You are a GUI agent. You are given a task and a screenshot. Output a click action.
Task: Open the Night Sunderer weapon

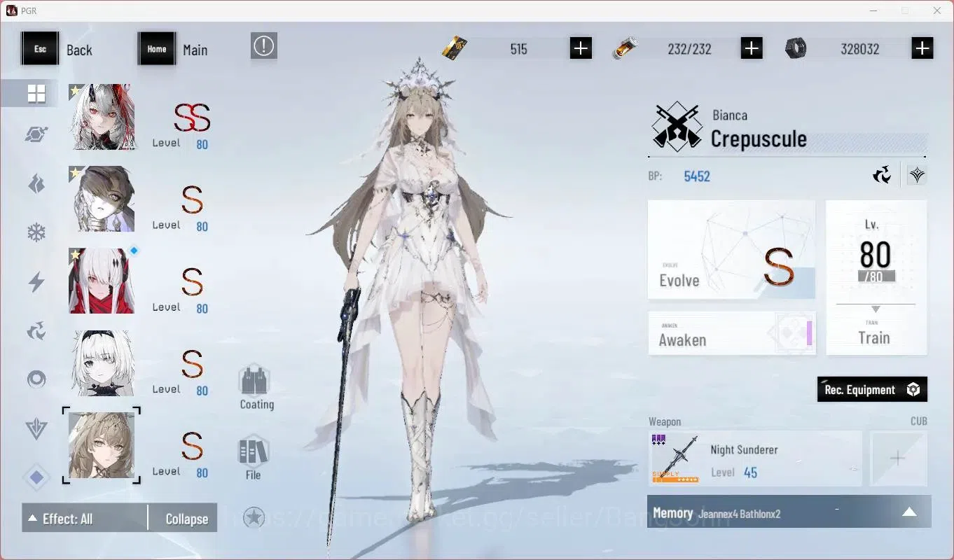click(755, 458)
